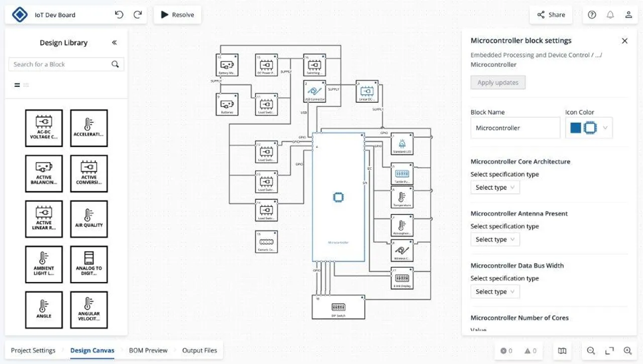Image resolution: width=643 pixels, height=364 pixels.
Task: Click the fit-to-screen icon
Action: 609,351
